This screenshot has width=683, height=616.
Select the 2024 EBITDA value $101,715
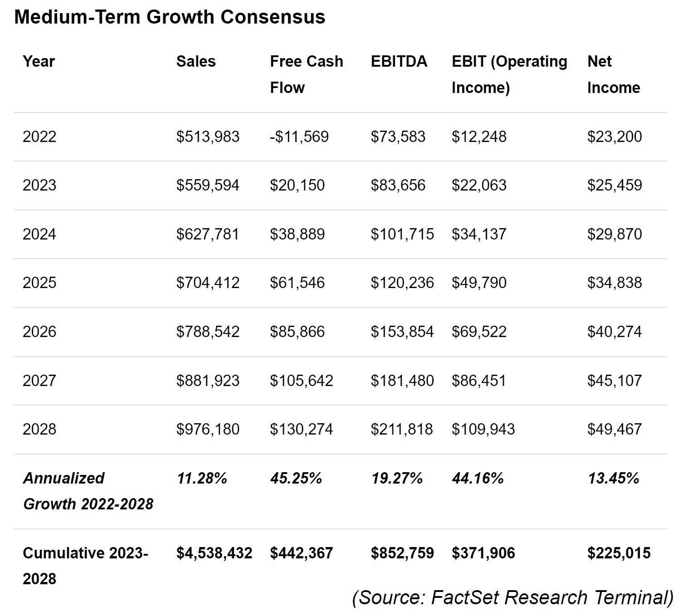pyautogui.click(x=402, y=234)
